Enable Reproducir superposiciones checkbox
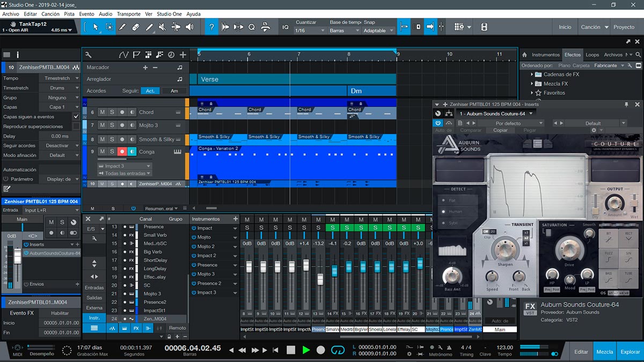 pos(76,126)
